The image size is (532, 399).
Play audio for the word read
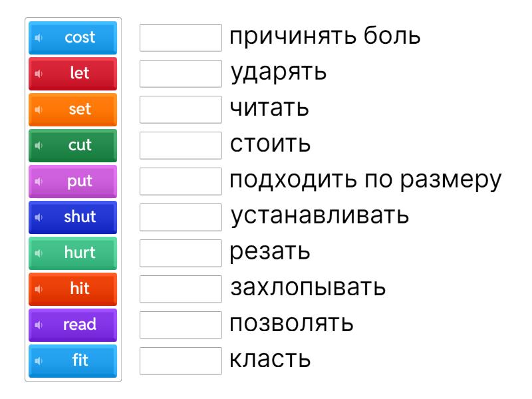39,325
